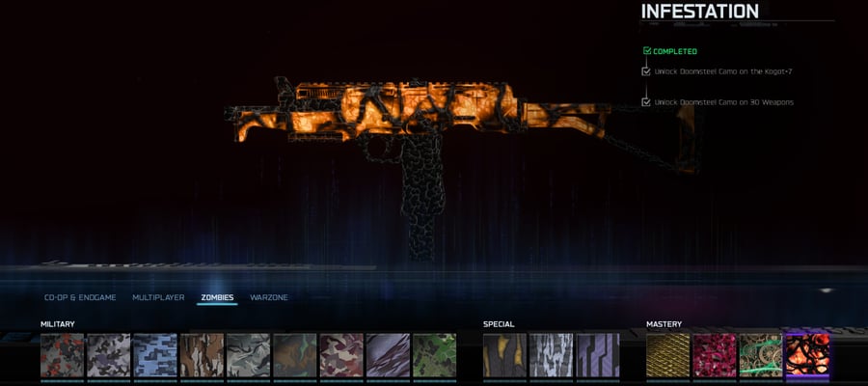Click checkbox for Doomsteel on 30 Weapons
The width and height of the screenshot is (868, 386).
tap(646, 102)
